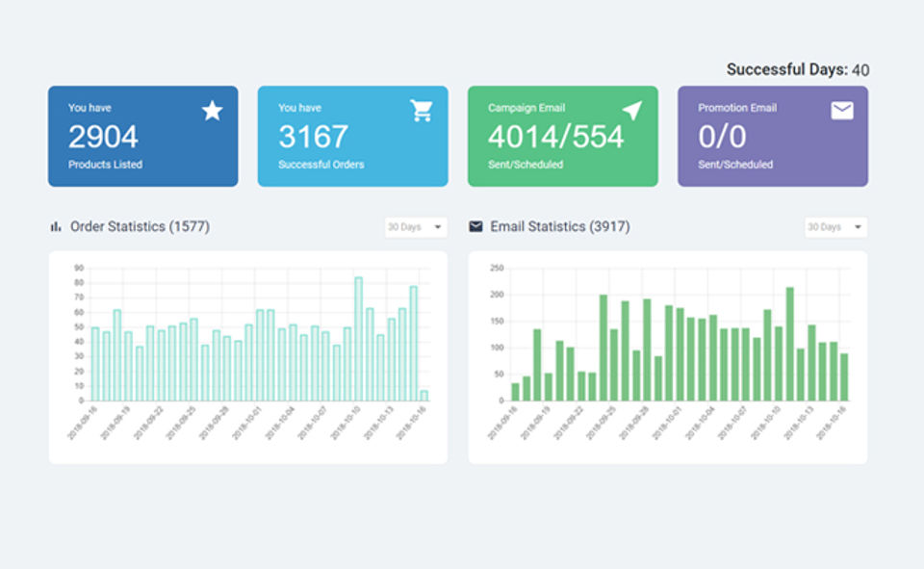
Task: Click the 2018-09-25 axis label in Email chart
Action: coord(601,424)
